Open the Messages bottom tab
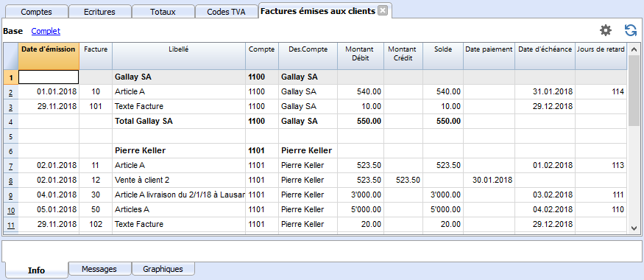644x280 pixels. pos(99,269)
